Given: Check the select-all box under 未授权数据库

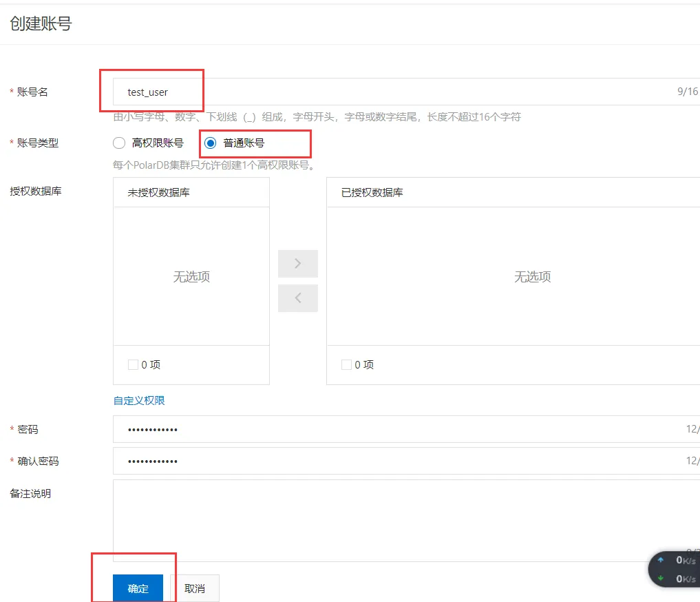Looking at the screenshot, I should click(x=133, y=364).
